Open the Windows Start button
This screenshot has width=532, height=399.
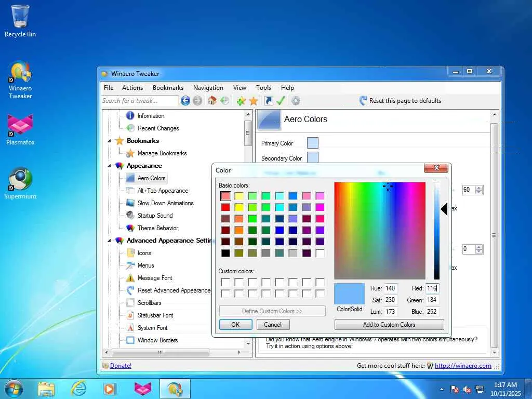point(14,389)
